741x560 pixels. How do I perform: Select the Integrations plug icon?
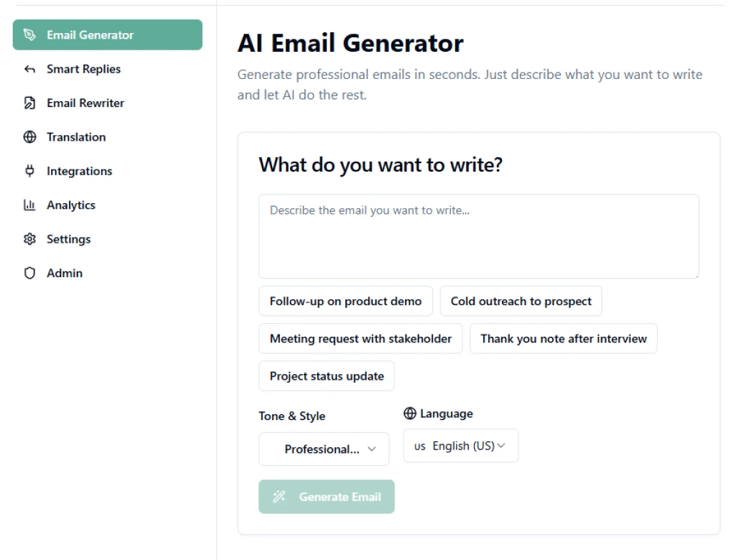tap(29, 171)
